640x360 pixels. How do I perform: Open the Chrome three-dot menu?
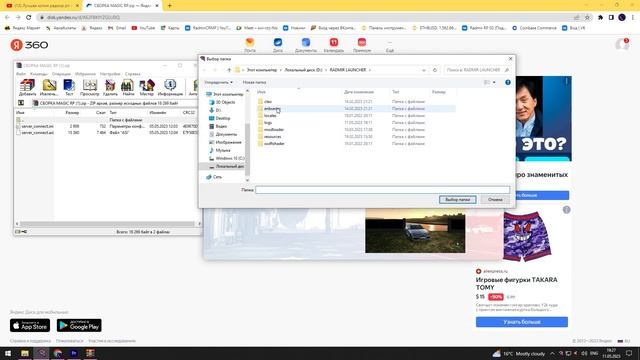[x=633, y=18]
